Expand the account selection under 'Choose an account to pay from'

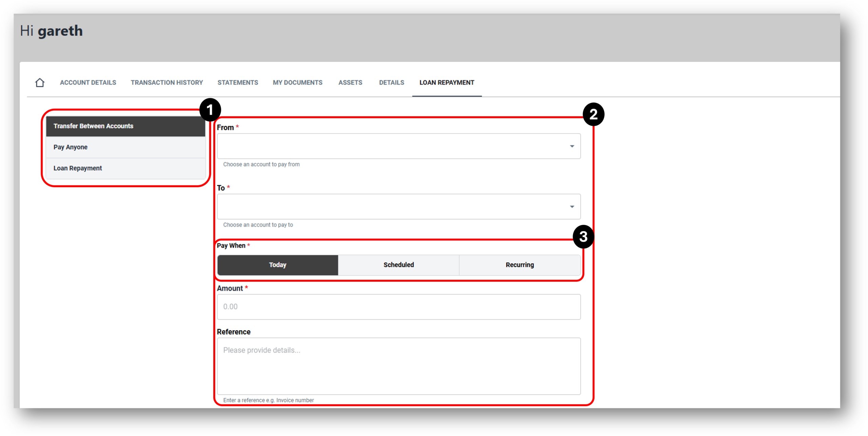(572, 146)
